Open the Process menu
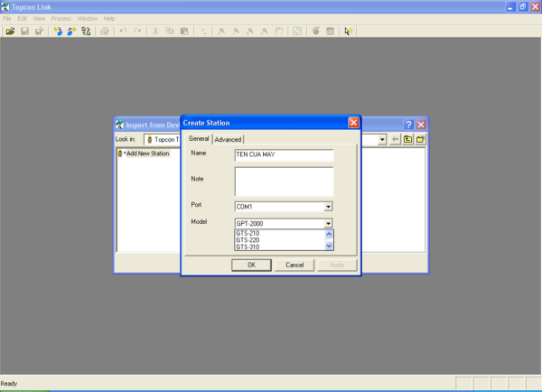The image size is (542, 392). (x=61, y=18)
